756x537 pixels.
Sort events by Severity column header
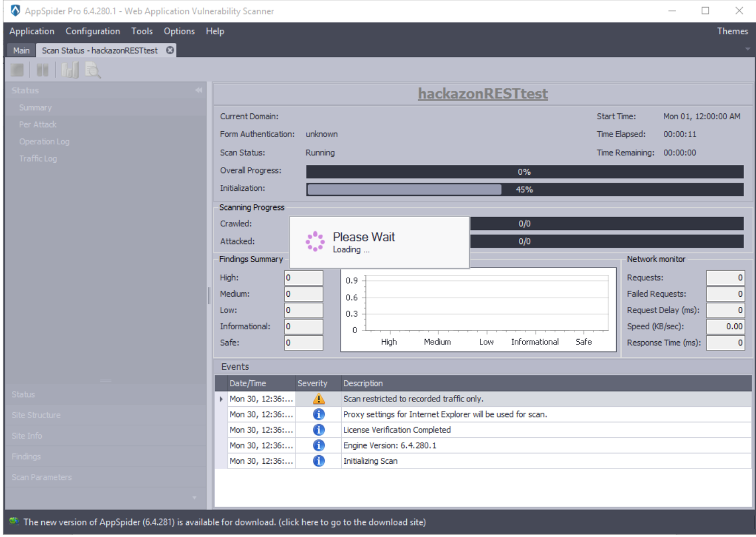tap(318, 384)
